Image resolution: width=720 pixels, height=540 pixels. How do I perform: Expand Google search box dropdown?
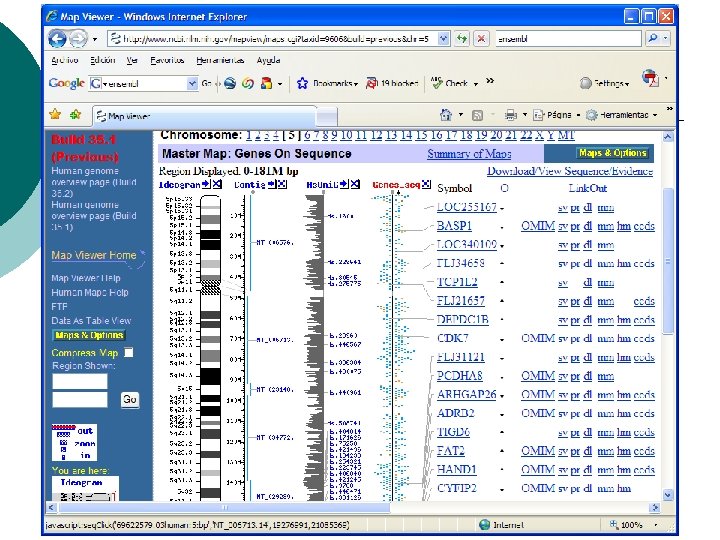tap(192, 83)
